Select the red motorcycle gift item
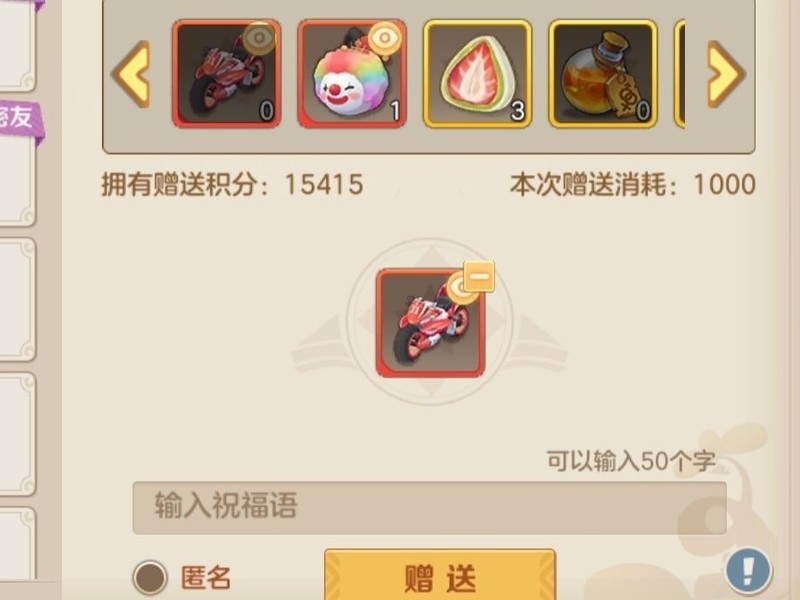The width and height of the screenshot is (800, 600). coord(227,74)
